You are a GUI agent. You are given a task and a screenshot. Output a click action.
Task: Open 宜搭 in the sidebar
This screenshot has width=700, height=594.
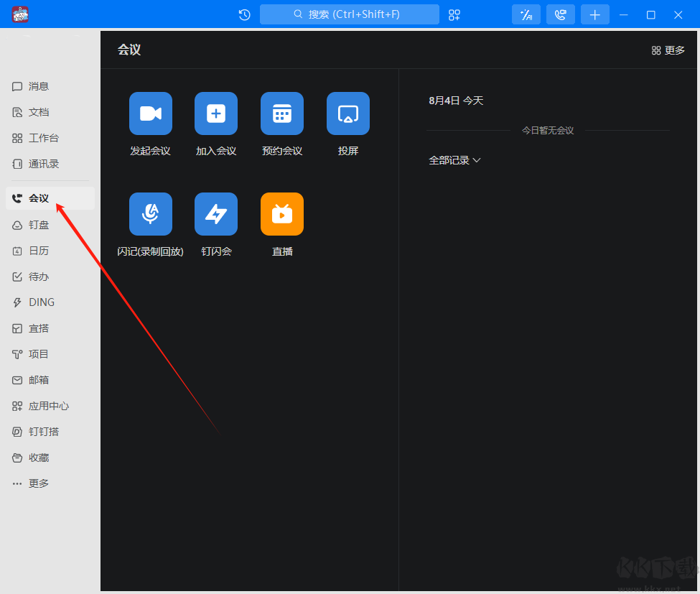click(x=50, y=329)
